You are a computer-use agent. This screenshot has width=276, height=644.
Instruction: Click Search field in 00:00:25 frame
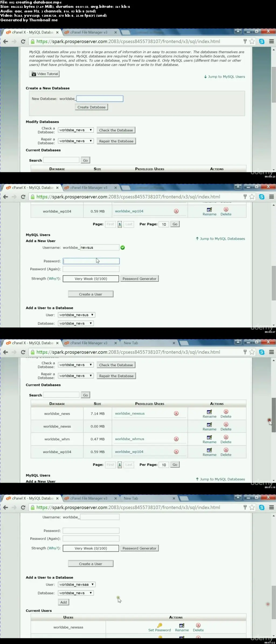pos(61,160)
